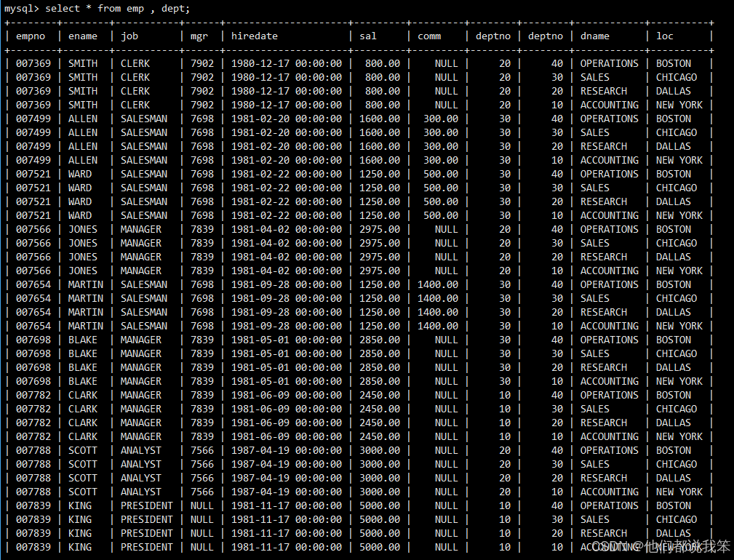Viewport: 734px width, 560px height.
Task: Click "007369" in SMITH's BOSTON row
Action: click(33, 63)
